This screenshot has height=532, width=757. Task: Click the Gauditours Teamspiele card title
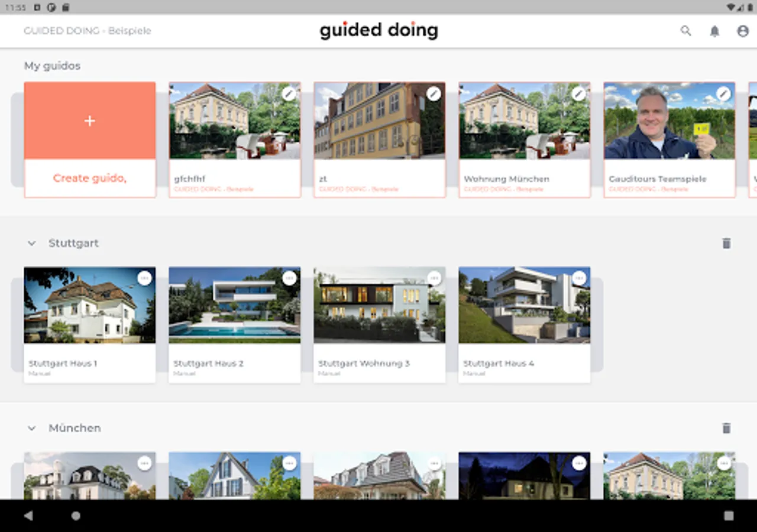click(x=658, y=179)
